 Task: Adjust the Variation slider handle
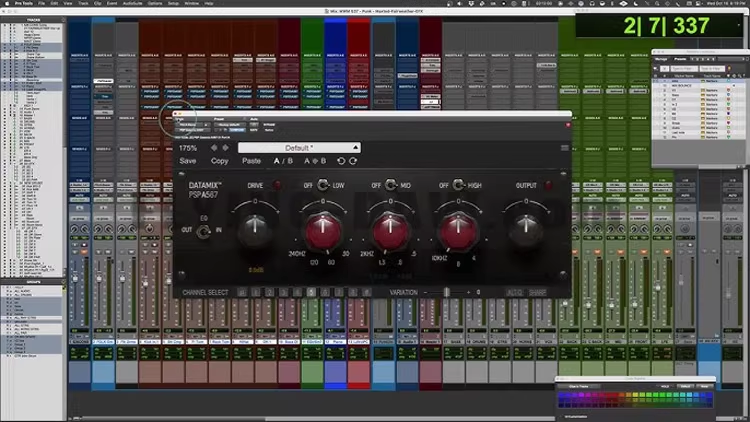tap(446, 292)
